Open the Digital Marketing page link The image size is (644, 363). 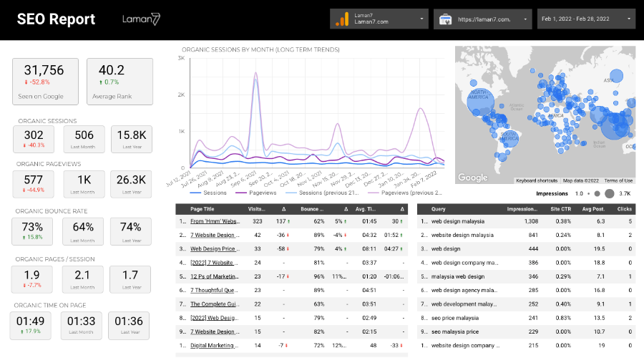[x=214, y=345]
